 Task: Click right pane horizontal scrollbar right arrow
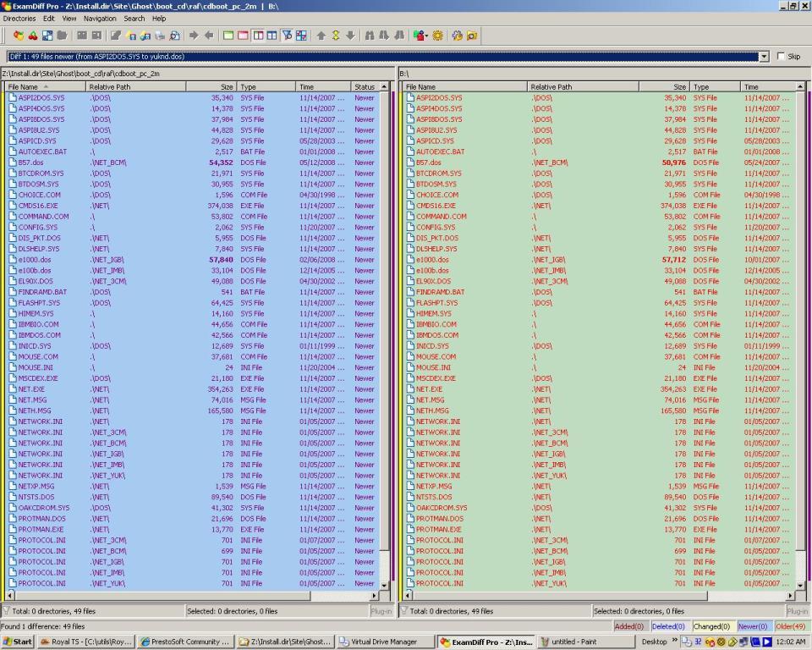(790, 596)
